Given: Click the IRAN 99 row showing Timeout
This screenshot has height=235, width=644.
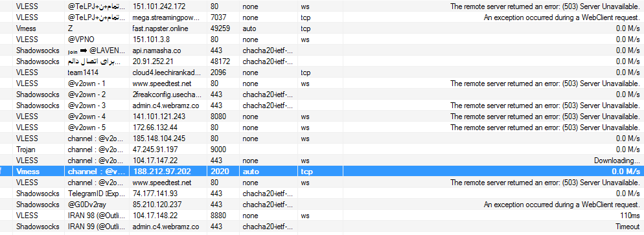Looking at the screenshot, I should pos(322,226).
